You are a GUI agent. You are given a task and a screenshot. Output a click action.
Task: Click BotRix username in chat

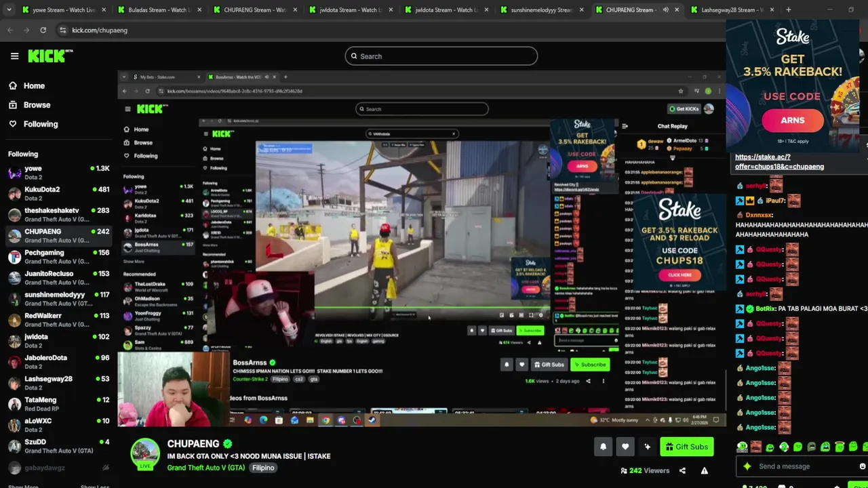tap(765, 308)
